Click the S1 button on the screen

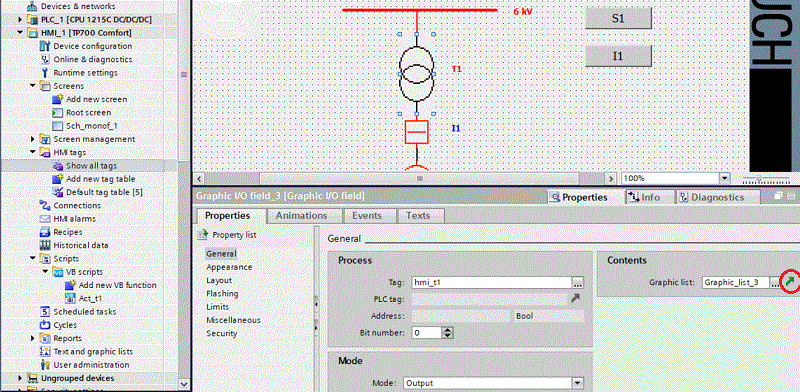(618, 18)
